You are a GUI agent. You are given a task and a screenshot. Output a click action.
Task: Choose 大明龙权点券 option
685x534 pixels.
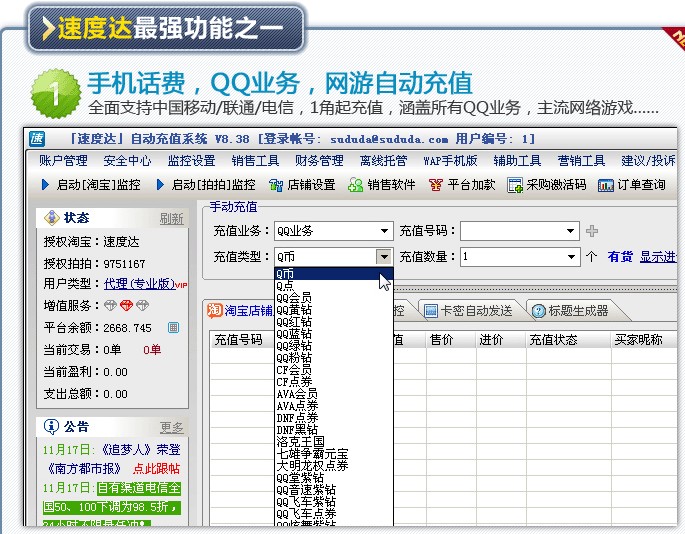(x=334, y=466)
